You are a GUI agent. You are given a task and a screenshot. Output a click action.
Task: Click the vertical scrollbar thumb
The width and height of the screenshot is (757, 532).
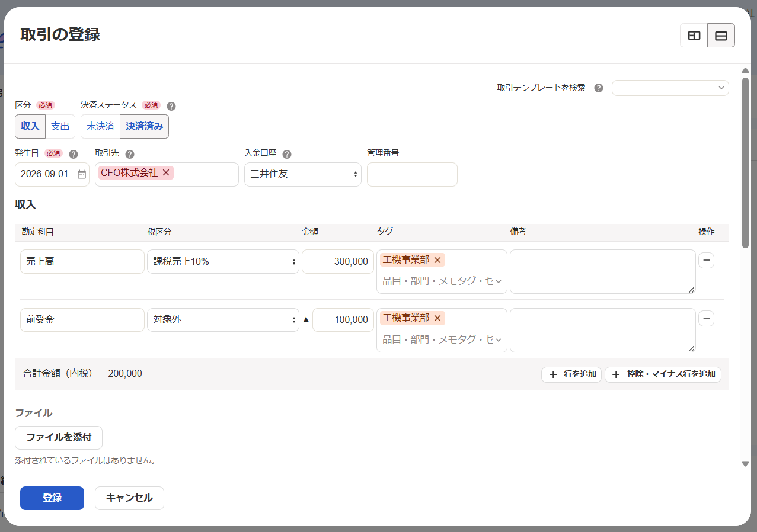click(745, 162)
